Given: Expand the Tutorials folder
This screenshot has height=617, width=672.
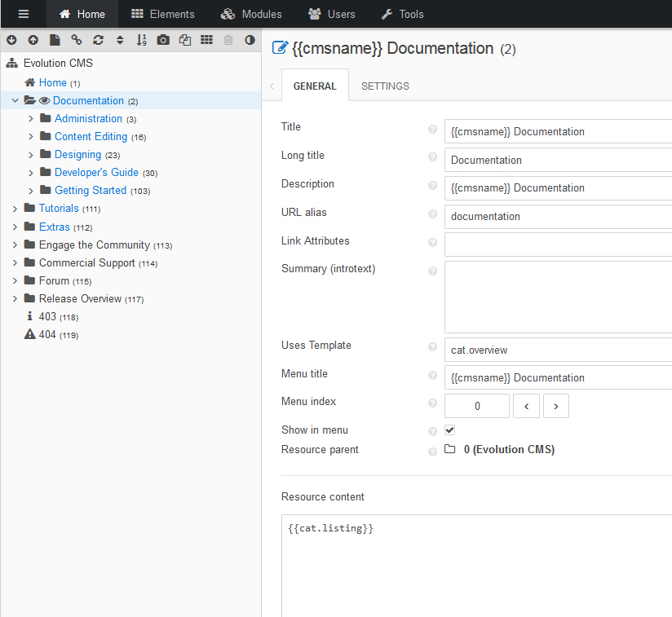Looking at the screenshot, I should point(15,209).
